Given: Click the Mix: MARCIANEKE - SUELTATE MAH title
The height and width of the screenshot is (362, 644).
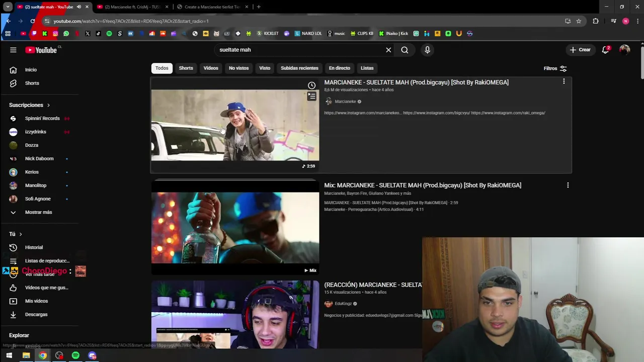Looking at the screenshot, I should point(423,186).
